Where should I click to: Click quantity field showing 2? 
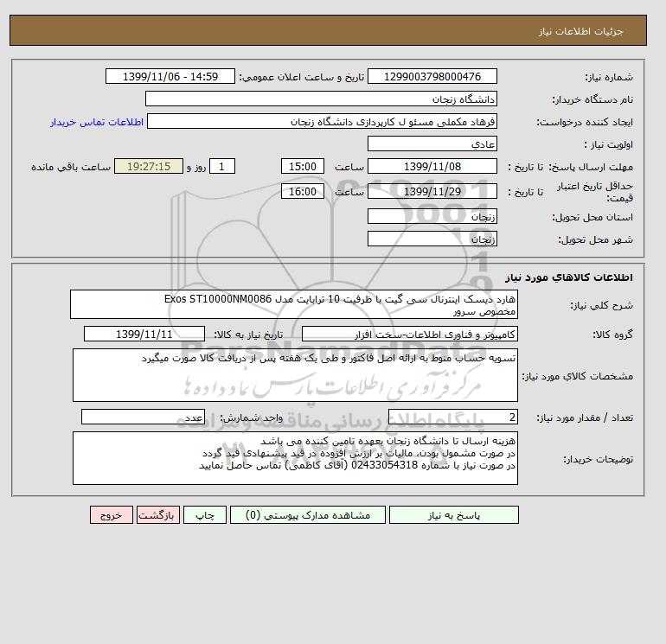pos(452,418)
